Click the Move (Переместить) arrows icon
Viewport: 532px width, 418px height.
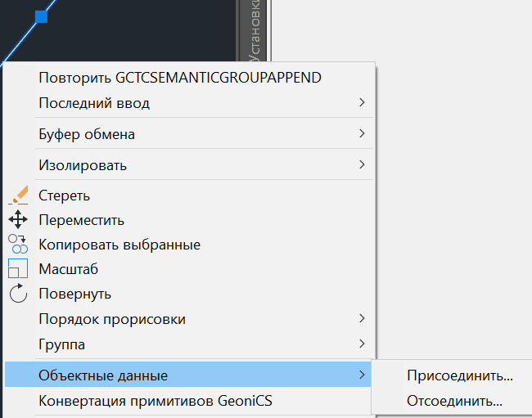(x=18, y=220)
